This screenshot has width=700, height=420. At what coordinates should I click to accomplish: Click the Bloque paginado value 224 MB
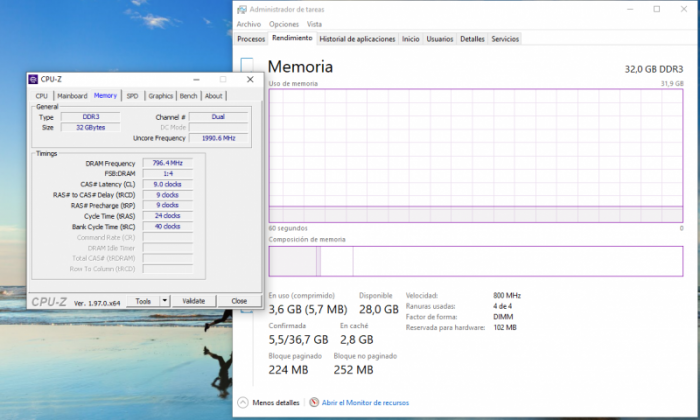click(288, 370)
